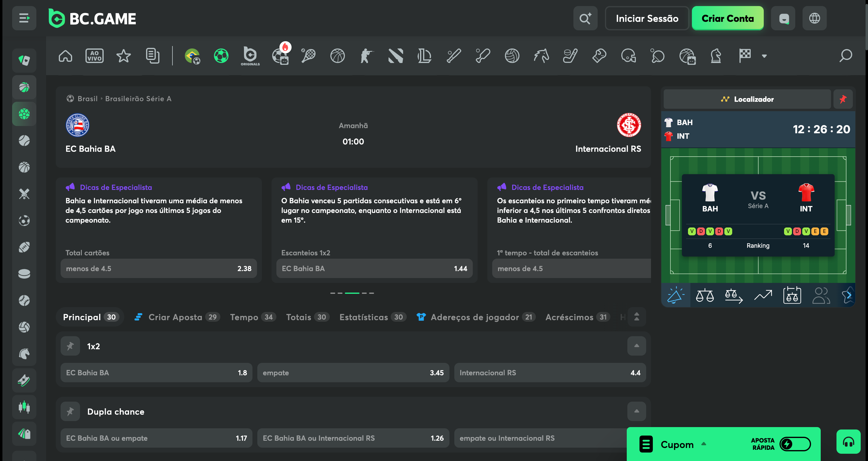Collapse all markets arrow by tabs
The height and width of the screenshot is (461, 868).
click(636, 317)
